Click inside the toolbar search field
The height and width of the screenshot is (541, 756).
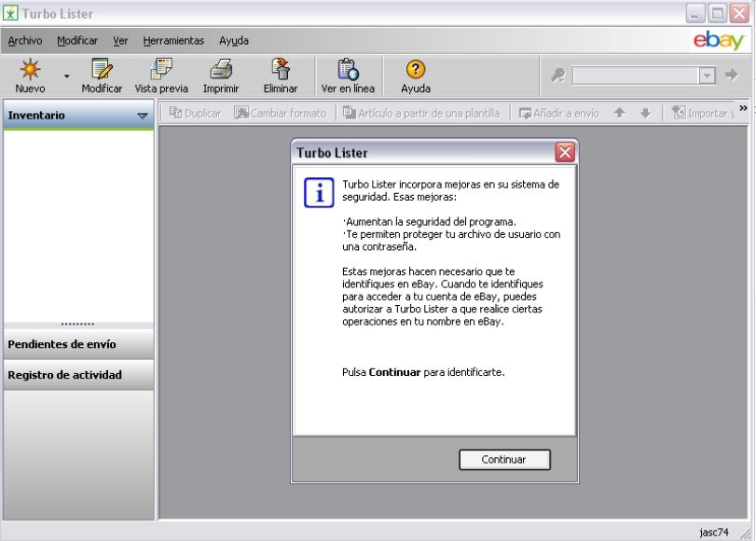coord(636,76)
